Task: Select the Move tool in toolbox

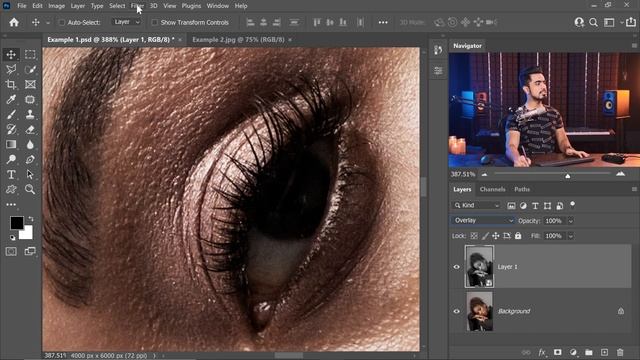Action: 11,54
